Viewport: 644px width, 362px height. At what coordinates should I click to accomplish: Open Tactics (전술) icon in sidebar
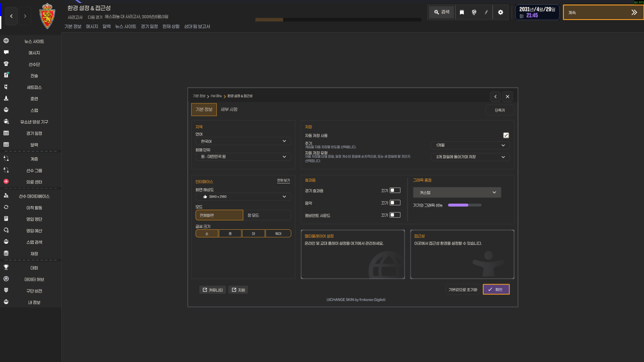[6, 75]
